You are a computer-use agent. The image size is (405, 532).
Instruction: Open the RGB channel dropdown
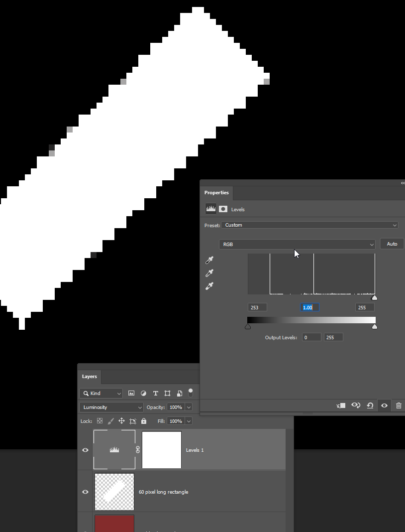297,244
